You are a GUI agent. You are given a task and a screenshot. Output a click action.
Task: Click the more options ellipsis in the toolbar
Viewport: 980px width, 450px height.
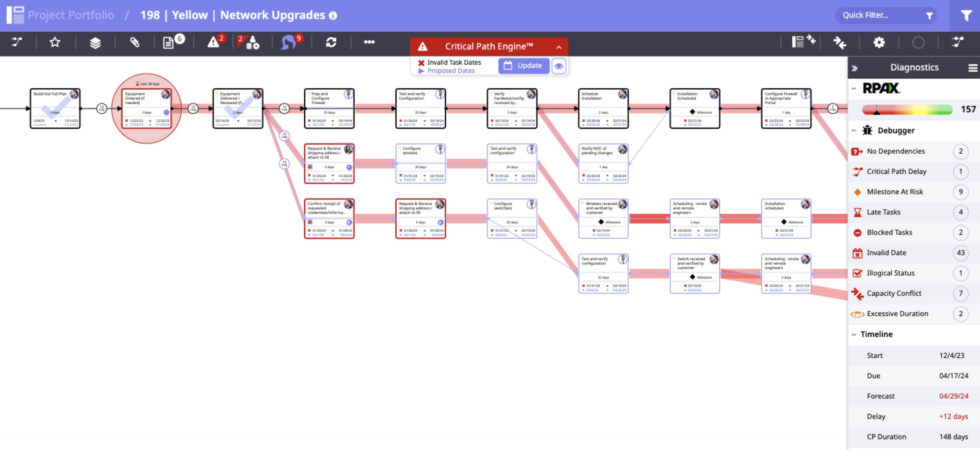pyautogui.click(x=369, y=43)
